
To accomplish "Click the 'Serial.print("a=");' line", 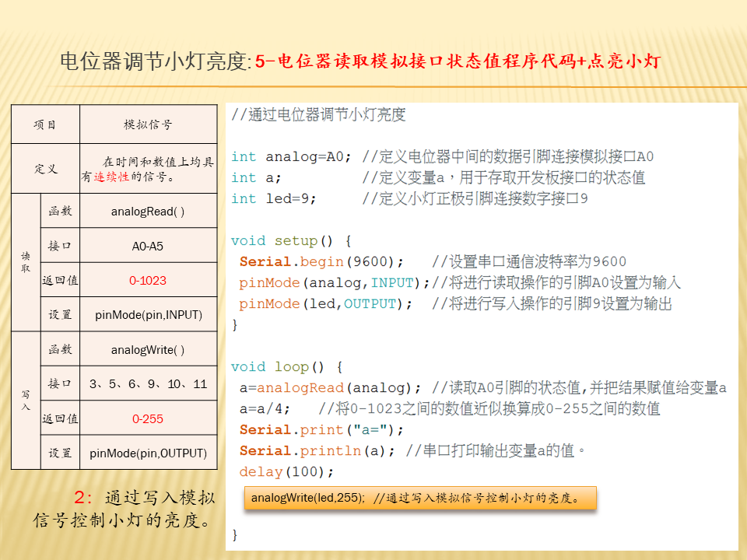I will click(321, 429).
